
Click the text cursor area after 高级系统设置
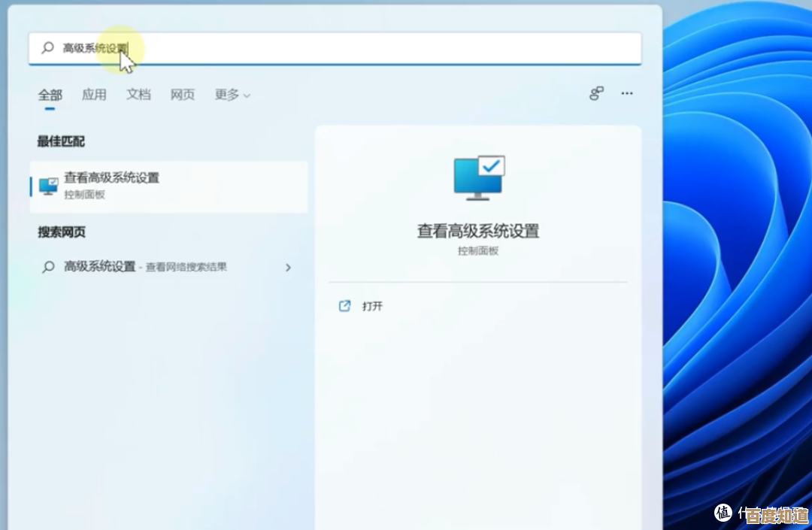pyautogui.click(x=129, y=47)
